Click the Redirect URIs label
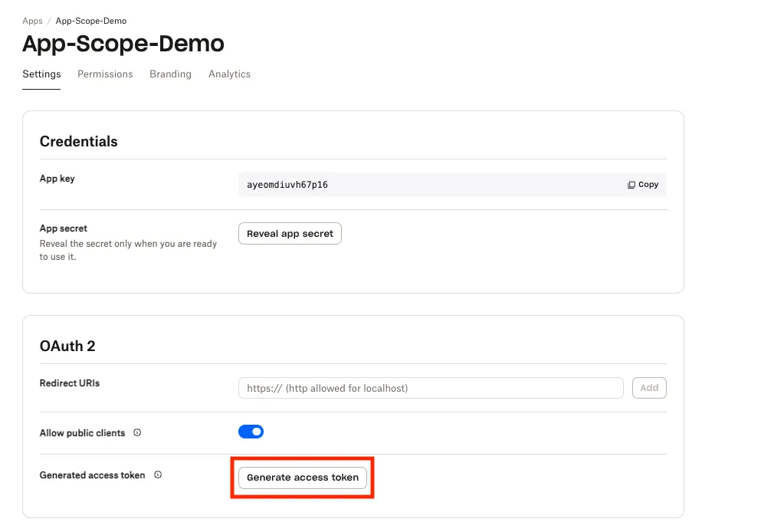Viewport: 761px width, 532px height. coord(70,383)
